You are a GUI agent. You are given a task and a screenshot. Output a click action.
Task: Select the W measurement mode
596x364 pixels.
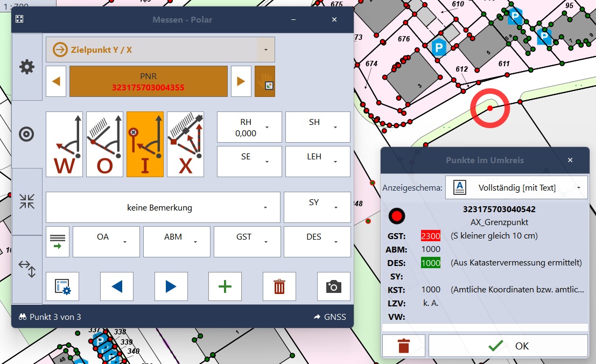65,144
